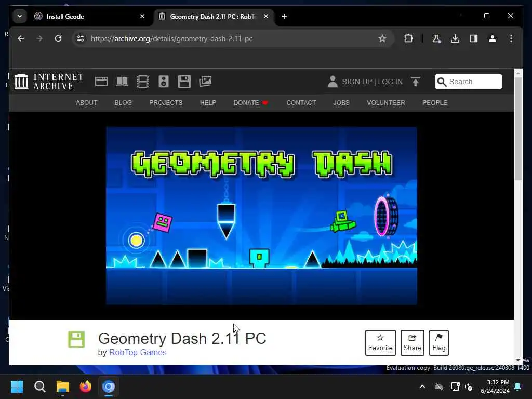
Task: View site information icon in address bar
Action: coord(81,38)
